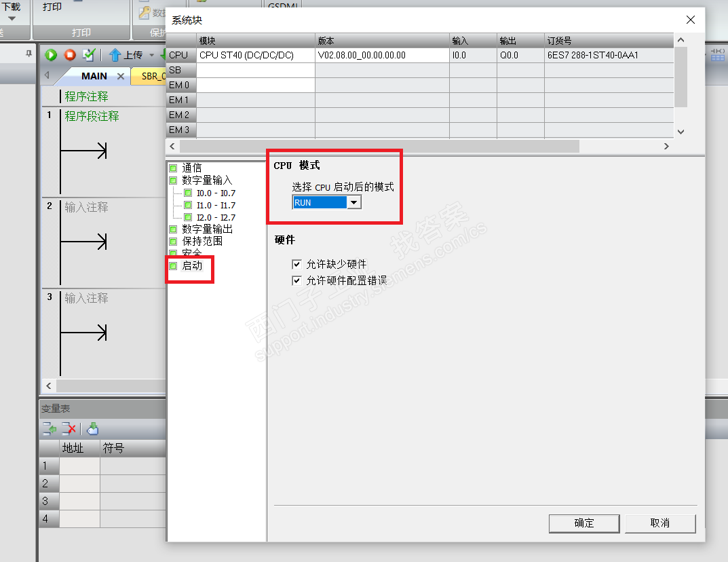The image size is (728, 562).
Task: Open the 下载 dropdown in ribbon
Action: coord(12,19)
